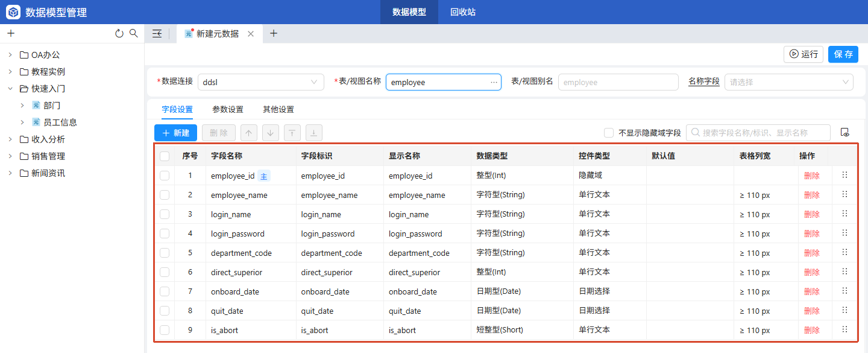This screenshot has width=868, height=353.
Task: Refresh the sidebar tree
Action: 119,33
